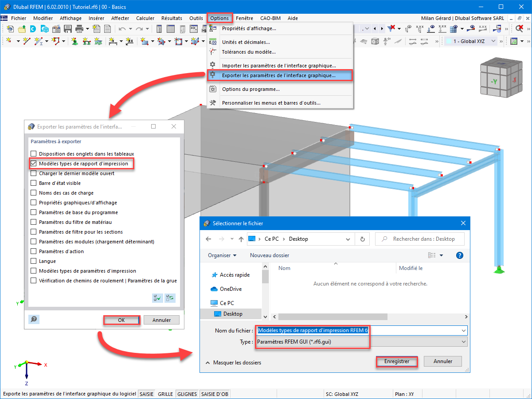Image resolution: width=532 pixels, height=399 pixels.
Task: Select the New line tool icon
Action: click(27, 41)
